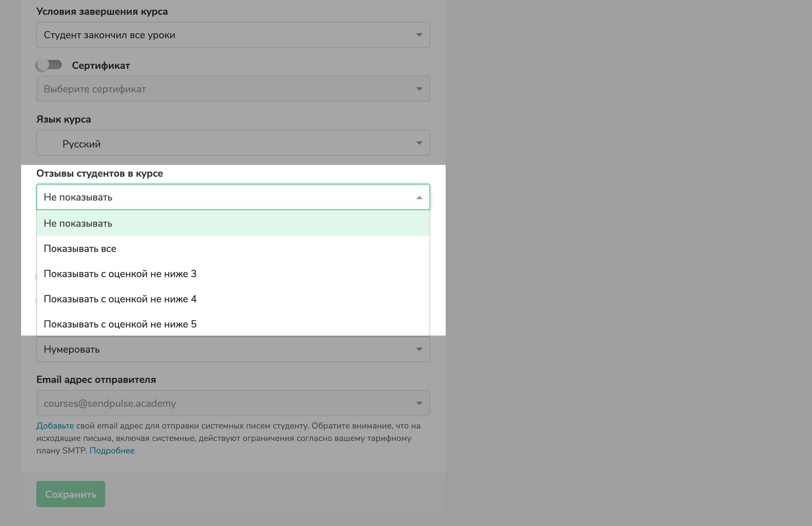The width and height of the screenshot is (812, 526).
Task: Choose 'Показывать с оценкой не ниже 3'
Action: pos(233,274)
